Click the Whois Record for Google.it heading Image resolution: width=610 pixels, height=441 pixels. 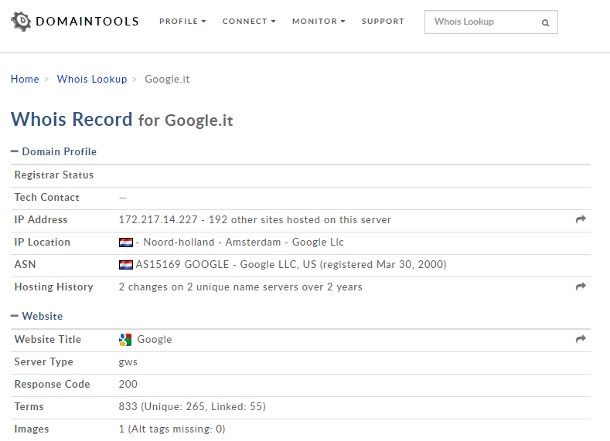click(122, 119)
